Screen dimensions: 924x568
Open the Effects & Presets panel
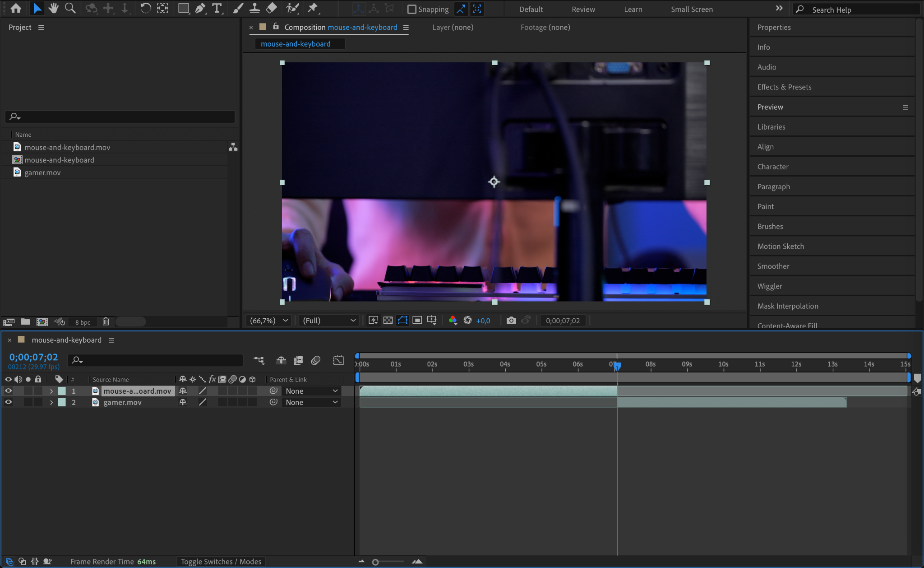pyautogui.click(x=784, y=87)
